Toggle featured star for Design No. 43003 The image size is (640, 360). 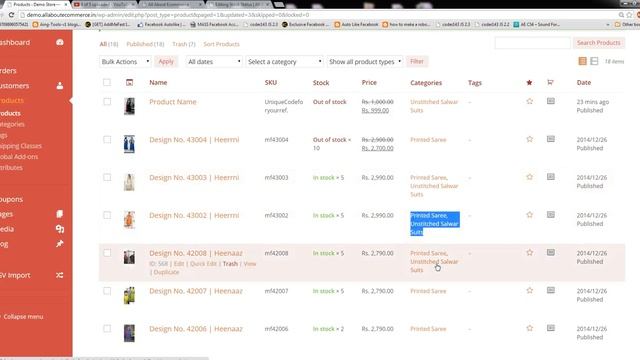(x=529, y=177)
